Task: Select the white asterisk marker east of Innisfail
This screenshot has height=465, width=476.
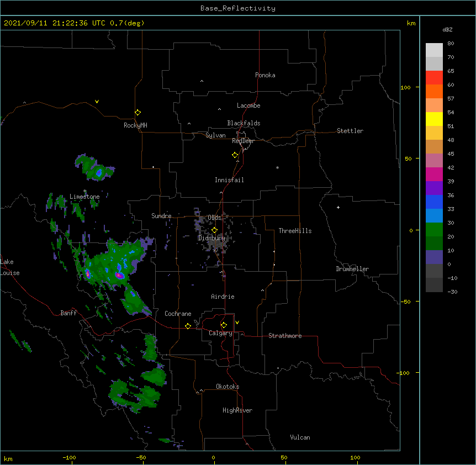Action: (277, 167)
